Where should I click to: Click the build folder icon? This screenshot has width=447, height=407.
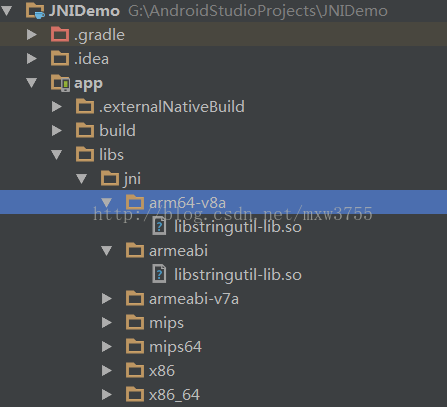tap(85, 130)
